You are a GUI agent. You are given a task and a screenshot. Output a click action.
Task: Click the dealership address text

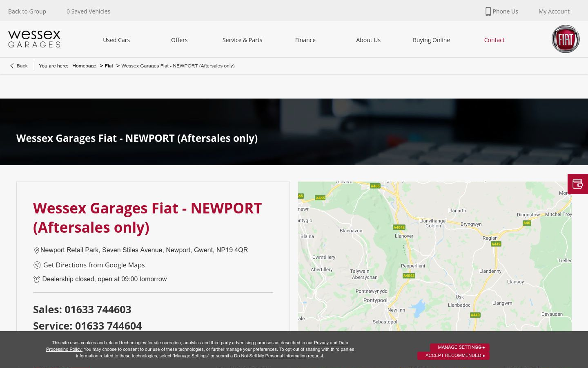144,250
